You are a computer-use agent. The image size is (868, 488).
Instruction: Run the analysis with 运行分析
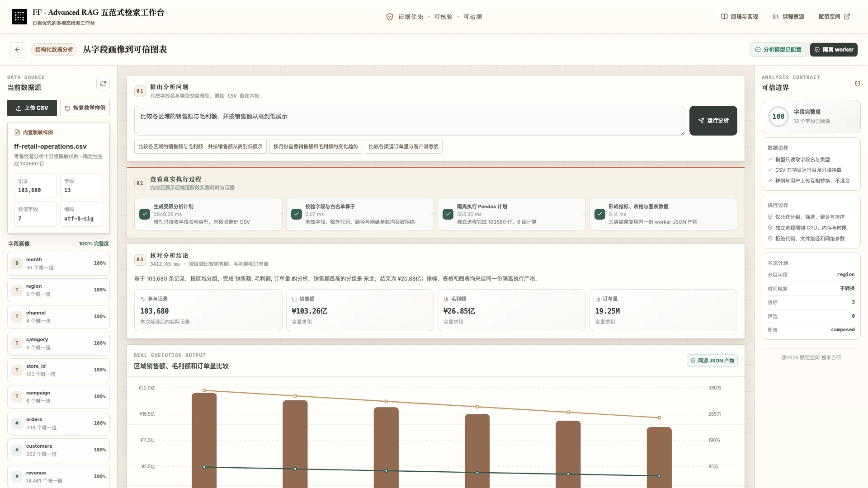(713, 121)
